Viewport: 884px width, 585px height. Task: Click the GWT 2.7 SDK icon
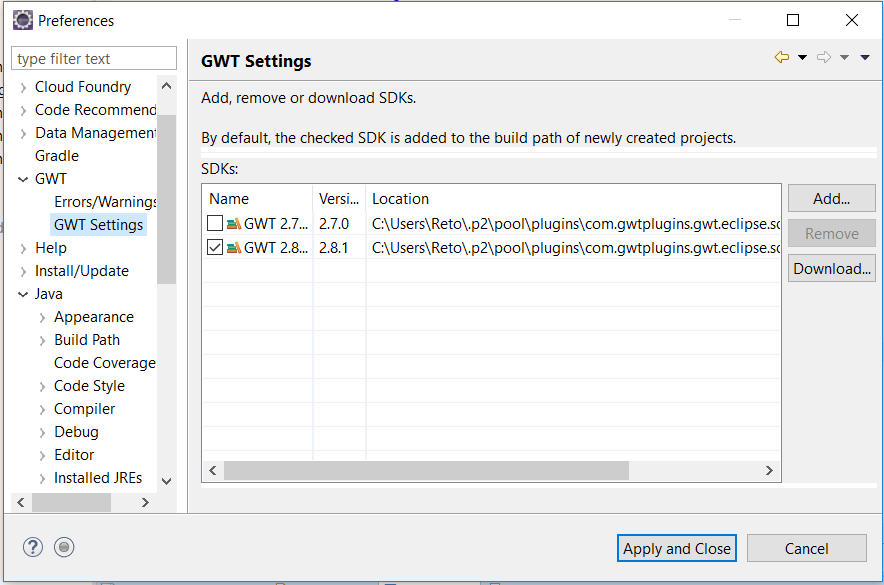[234, 224]
